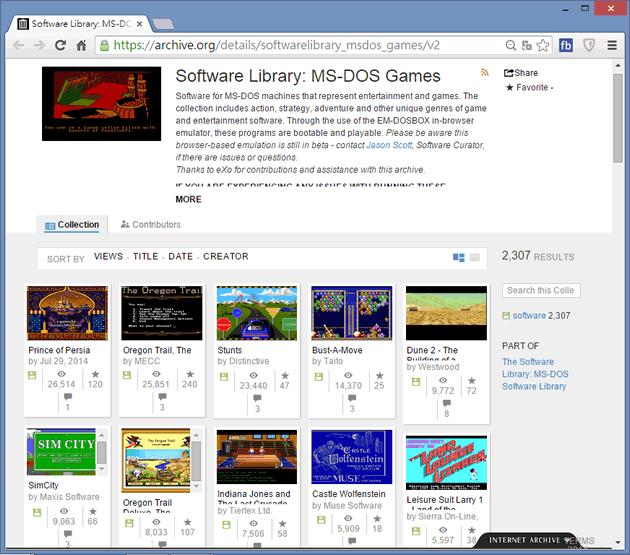Screen dimensions: 630x555
Task: Click the comment bubble under Prince of Persia
Action: [x=68, y=397]
